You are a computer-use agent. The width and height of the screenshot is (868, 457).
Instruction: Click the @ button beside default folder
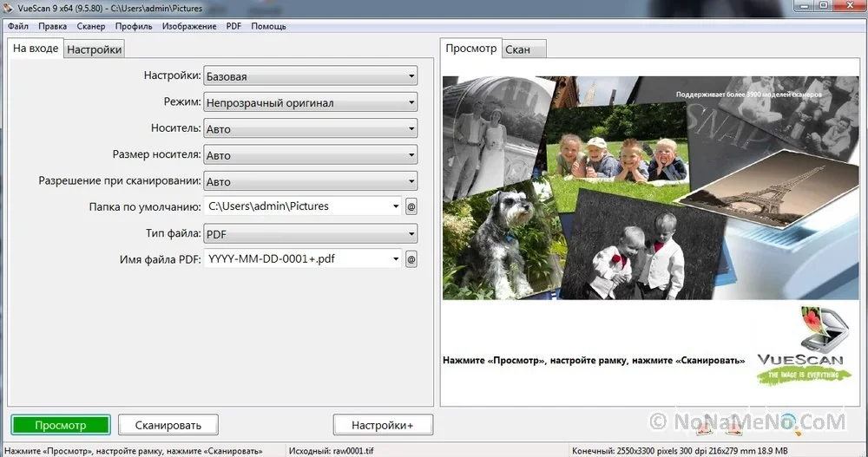[x=411, y=206]
